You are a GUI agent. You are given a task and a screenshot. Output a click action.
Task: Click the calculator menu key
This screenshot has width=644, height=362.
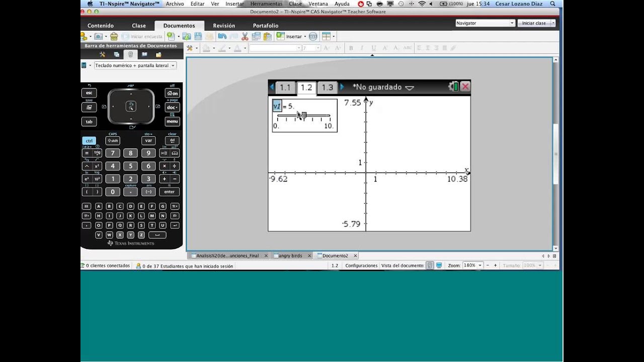point(173,121)
